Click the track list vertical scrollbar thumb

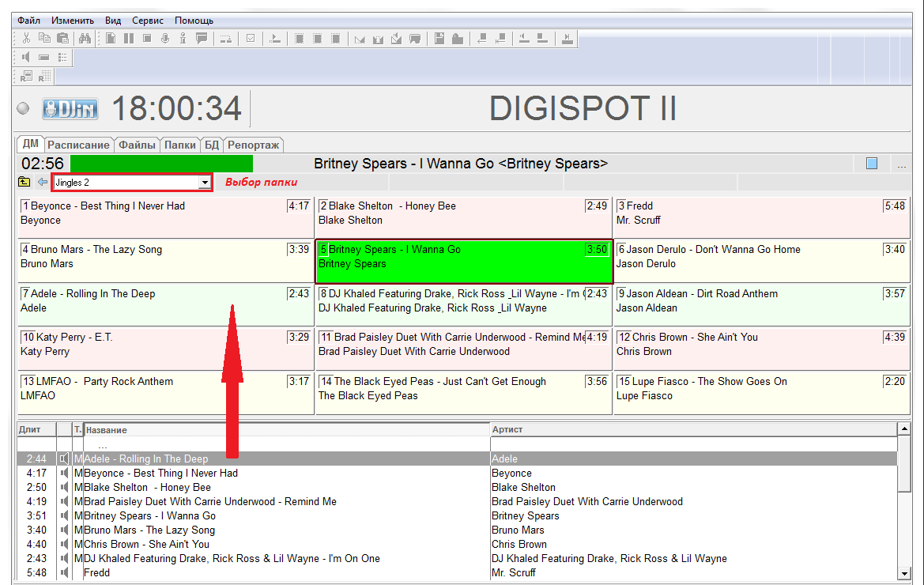click(x=904, y=463)
